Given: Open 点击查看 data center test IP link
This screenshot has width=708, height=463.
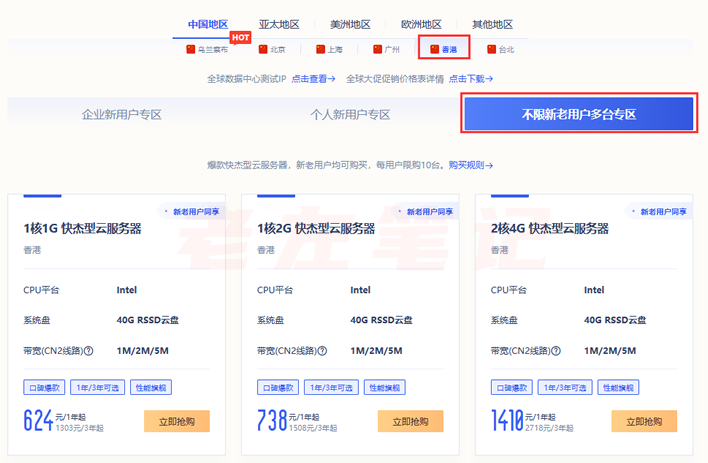Looking at the screenshot, I should click(315, 78).
